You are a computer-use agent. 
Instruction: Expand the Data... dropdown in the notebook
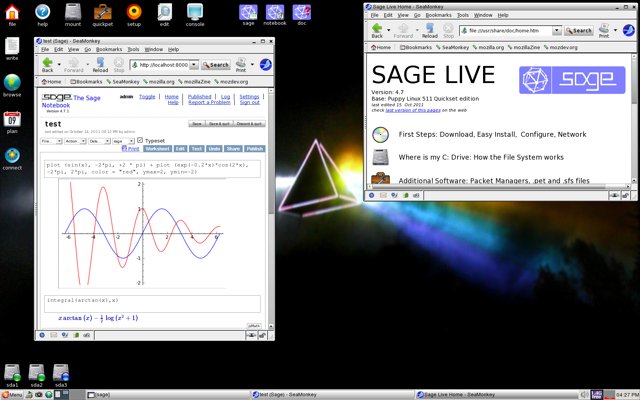99,141
